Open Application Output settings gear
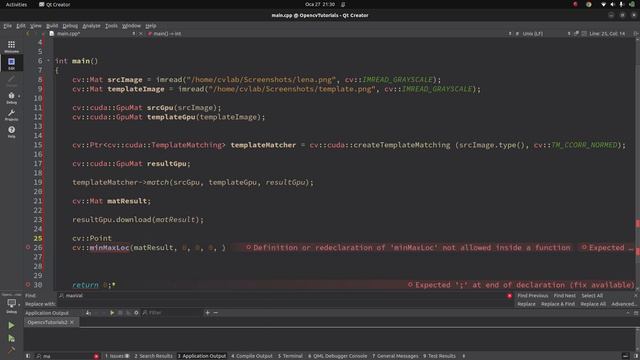Image resolution: width=640 pixels, height=360 pixels. coord(136,313)
